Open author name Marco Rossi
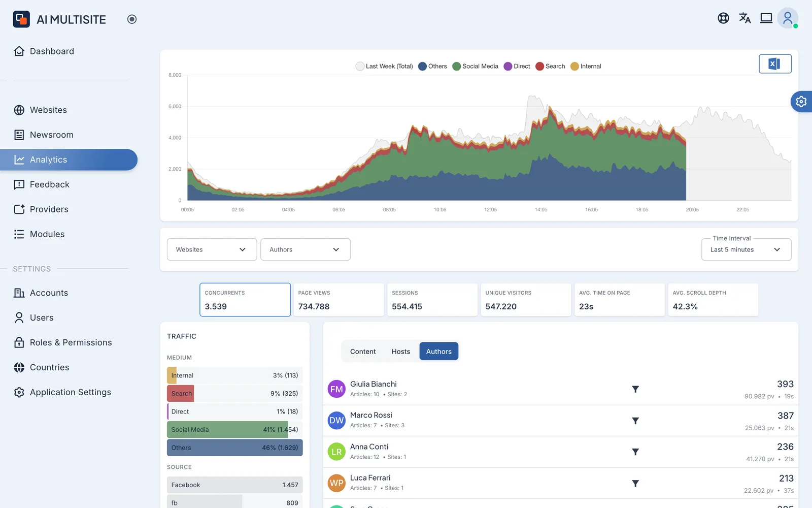Viewport: 812px width, 508px height. 371,416
